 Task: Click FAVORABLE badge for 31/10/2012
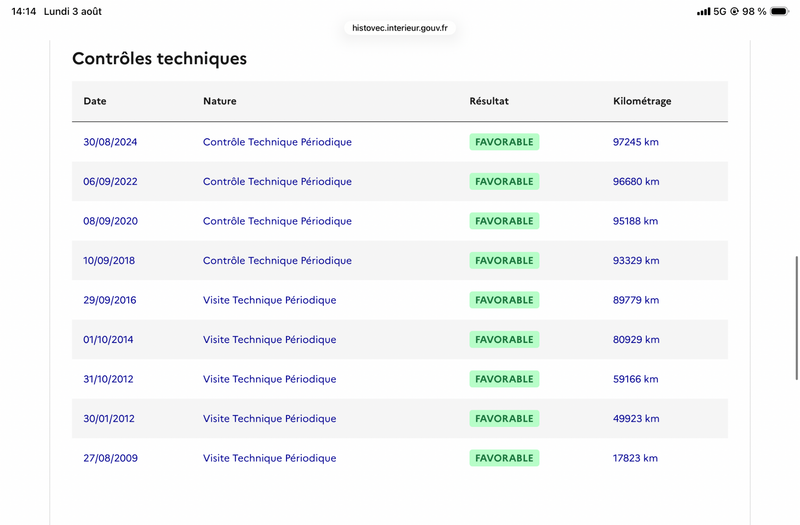[x=504, y=379]
